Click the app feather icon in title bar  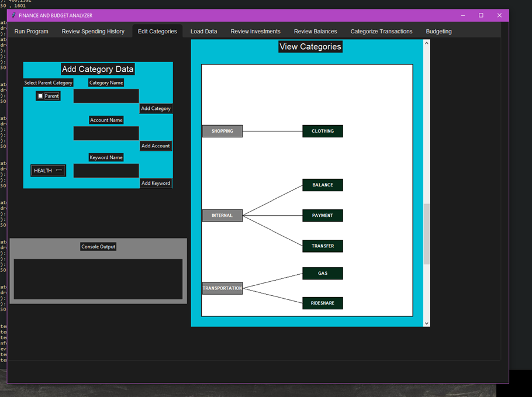tap(13, 15)
